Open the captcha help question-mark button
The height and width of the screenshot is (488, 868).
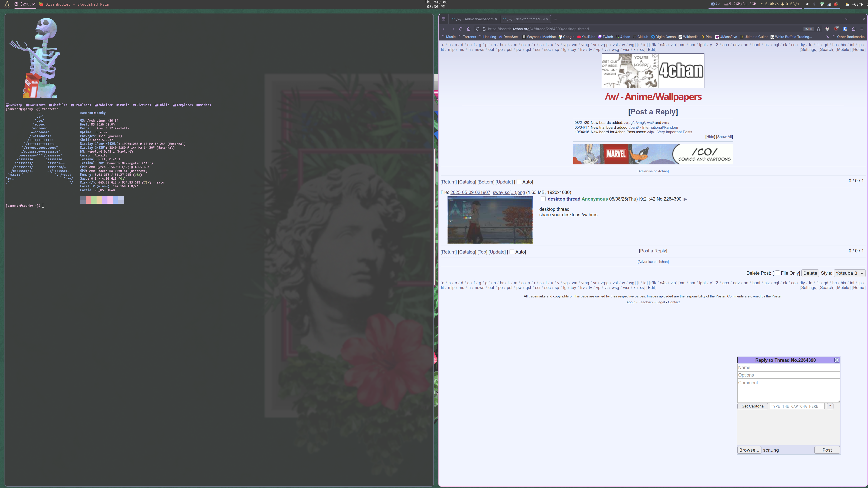tap(830, 406)
